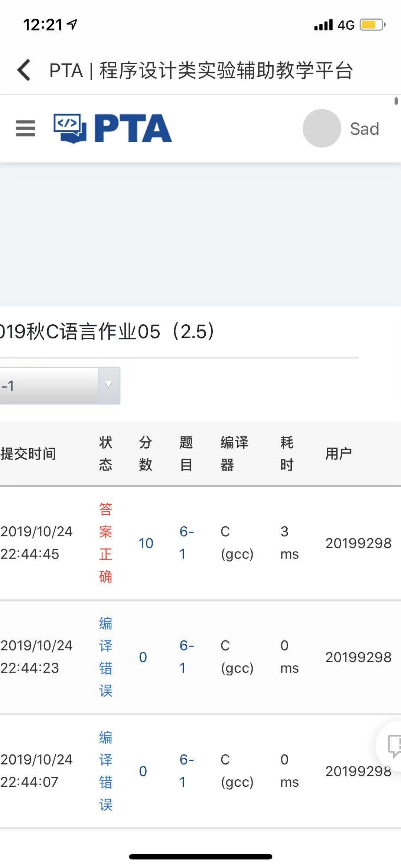Click the 提交时间 column header

coord(28,453)
